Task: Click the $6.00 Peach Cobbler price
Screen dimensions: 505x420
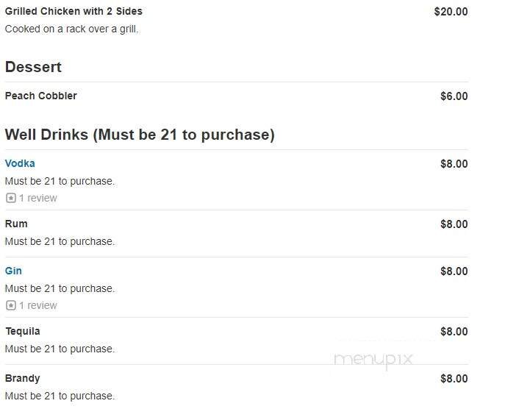Action: [454, 96]
